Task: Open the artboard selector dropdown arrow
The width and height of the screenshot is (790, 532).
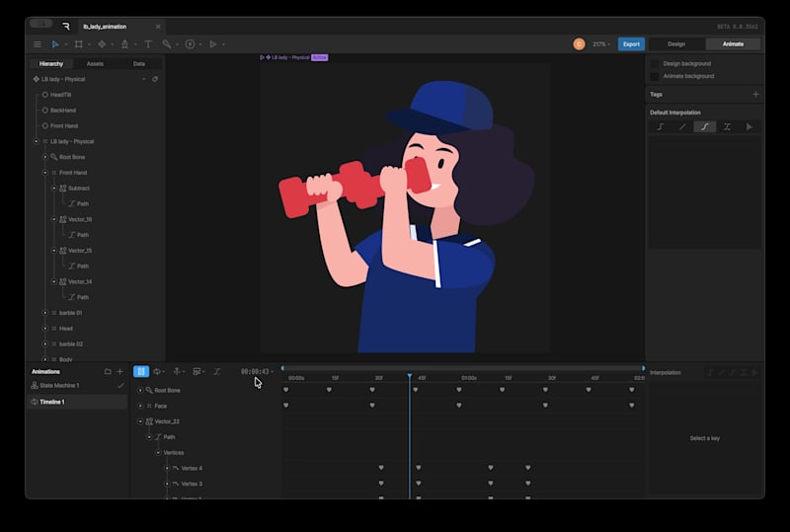Action: 143,79
